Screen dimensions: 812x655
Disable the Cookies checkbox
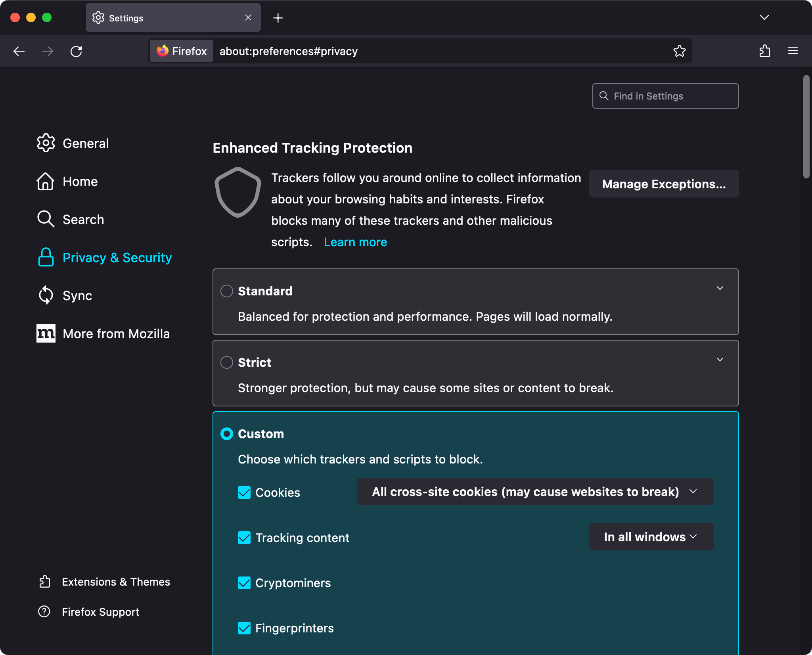tap(244, 492)
